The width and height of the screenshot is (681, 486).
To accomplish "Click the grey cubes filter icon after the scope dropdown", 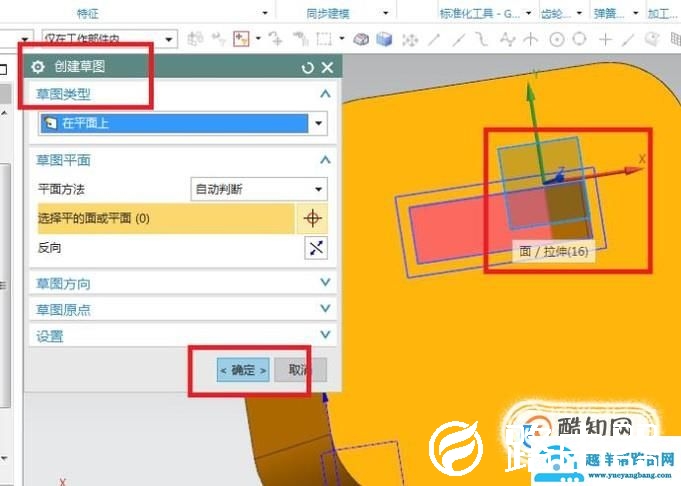I will (195, 39).
